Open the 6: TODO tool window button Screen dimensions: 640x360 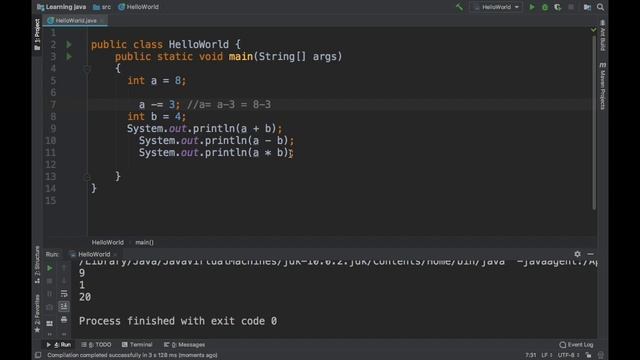coord(96,344)
